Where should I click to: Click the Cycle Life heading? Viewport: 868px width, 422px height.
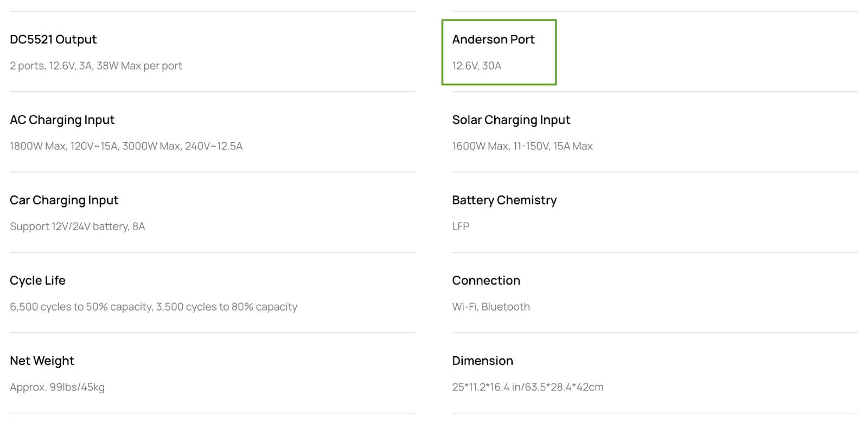coord(37,281)
